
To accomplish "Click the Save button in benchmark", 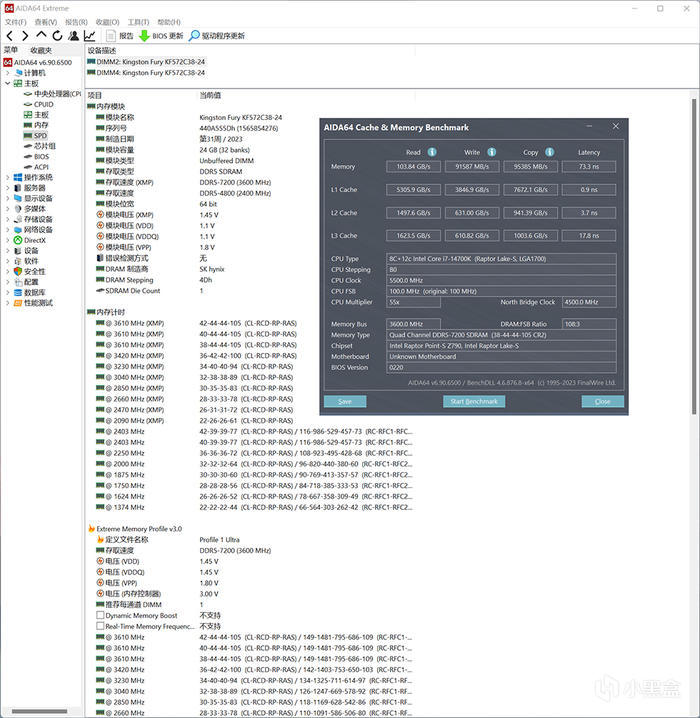I will coord(345,402).
